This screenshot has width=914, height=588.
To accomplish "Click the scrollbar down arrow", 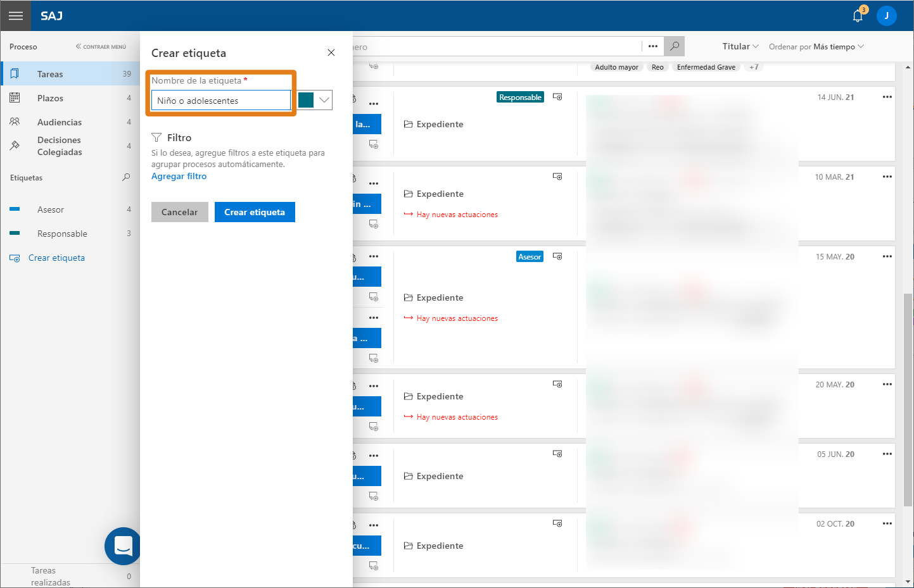I will pos(908,582).
